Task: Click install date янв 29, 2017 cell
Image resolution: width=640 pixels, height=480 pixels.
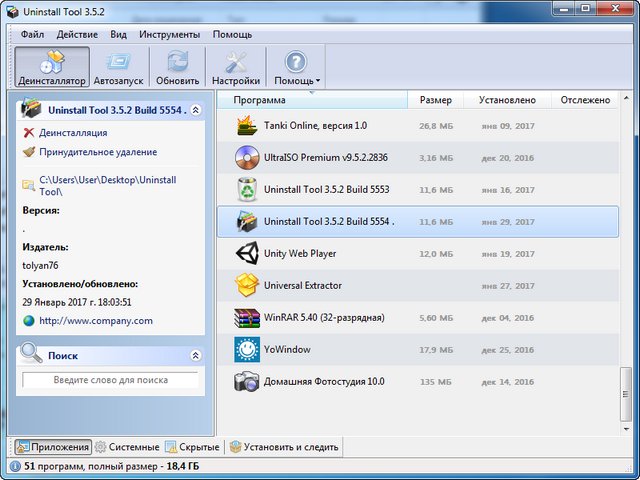Action: click(508, 222)
